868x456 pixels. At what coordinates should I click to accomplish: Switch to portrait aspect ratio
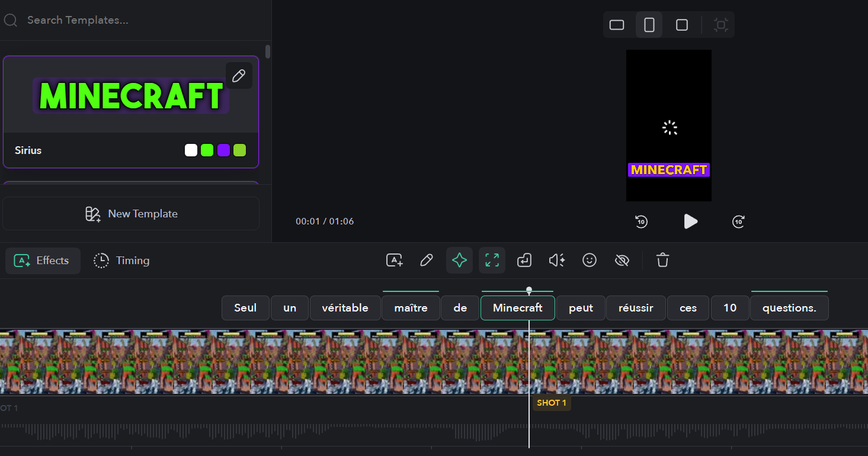649,25
